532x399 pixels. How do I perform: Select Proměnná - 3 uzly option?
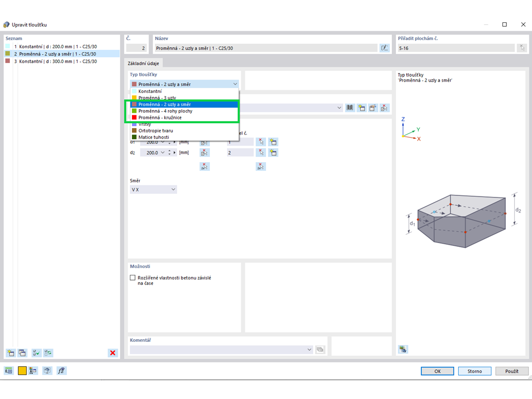tap(184, 98)
